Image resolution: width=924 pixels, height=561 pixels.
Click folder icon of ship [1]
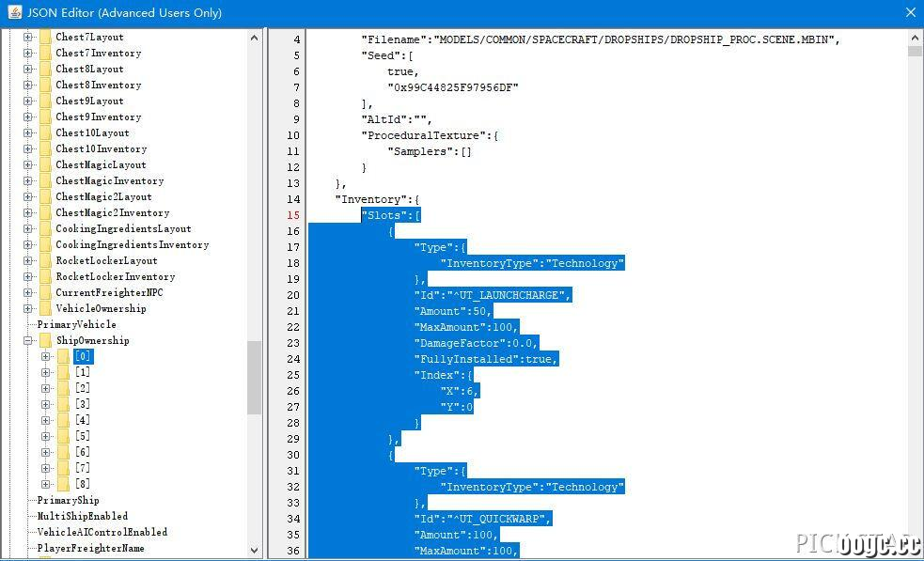64,372
